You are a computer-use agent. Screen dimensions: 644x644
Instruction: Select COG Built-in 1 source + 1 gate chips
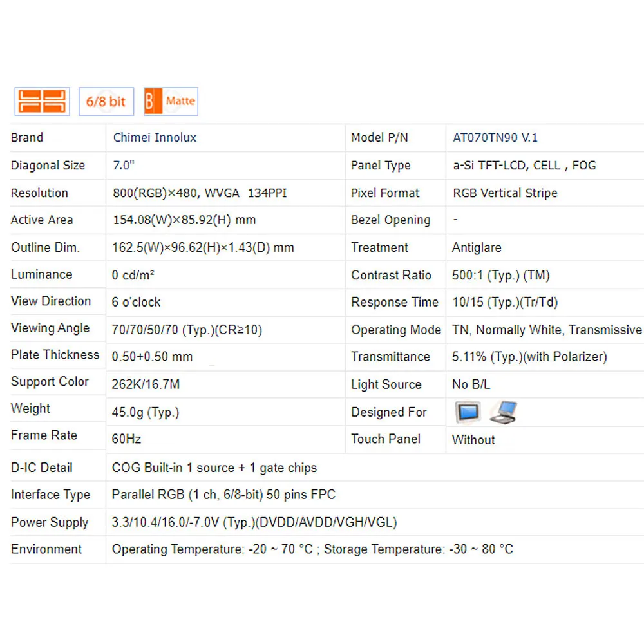pos(214,468)
